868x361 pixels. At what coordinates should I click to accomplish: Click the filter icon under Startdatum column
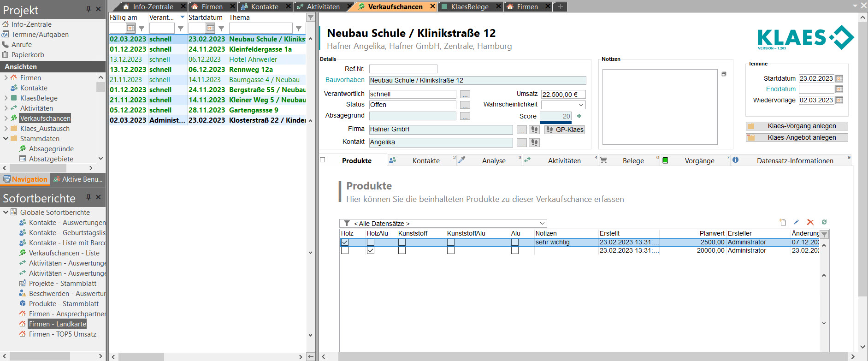[221, 29]
